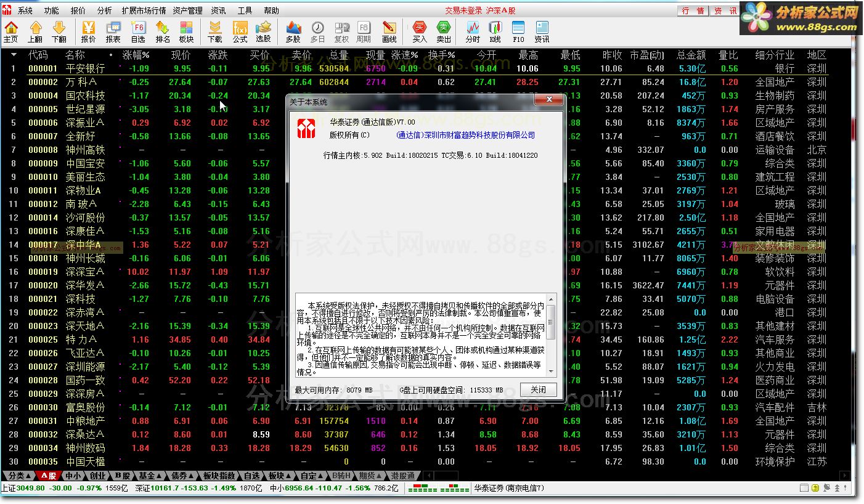Click the 深证 10161.7 index in status bar

click(157, 488)
